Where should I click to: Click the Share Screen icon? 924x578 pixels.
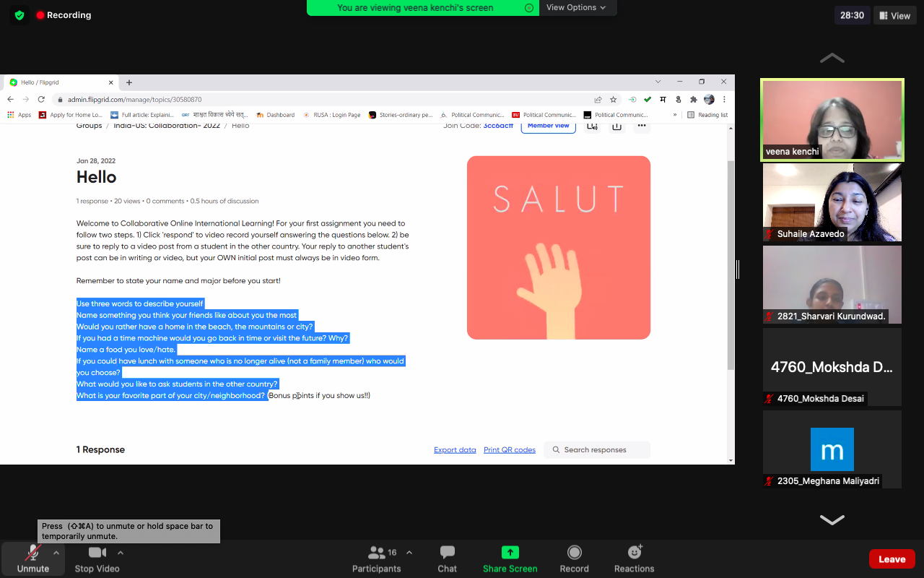510,553
